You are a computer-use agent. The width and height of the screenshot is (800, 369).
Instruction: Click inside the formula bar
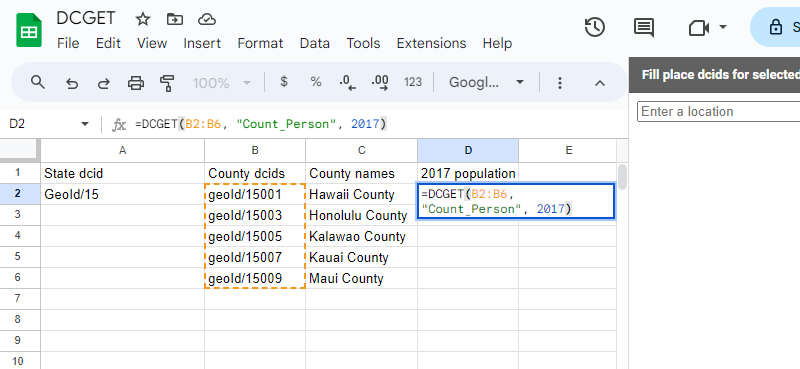tap(378, 124)
